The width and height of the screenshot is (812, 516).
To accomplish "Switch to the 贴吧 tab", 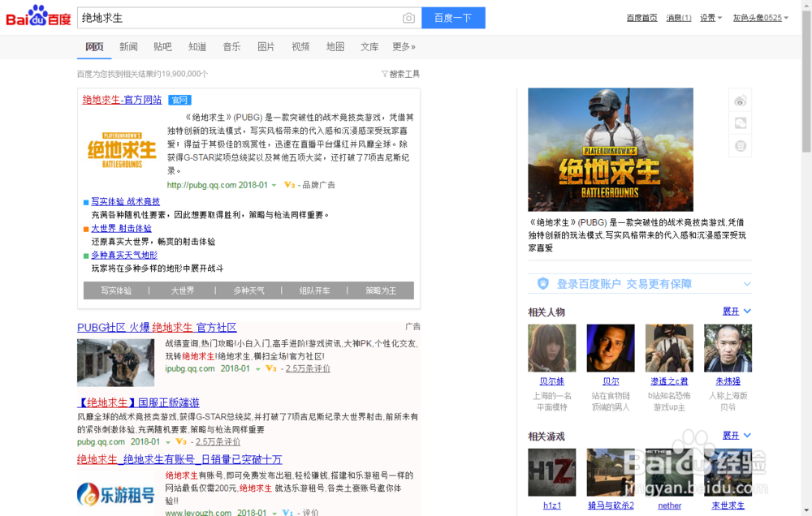I will pos(162,46).
